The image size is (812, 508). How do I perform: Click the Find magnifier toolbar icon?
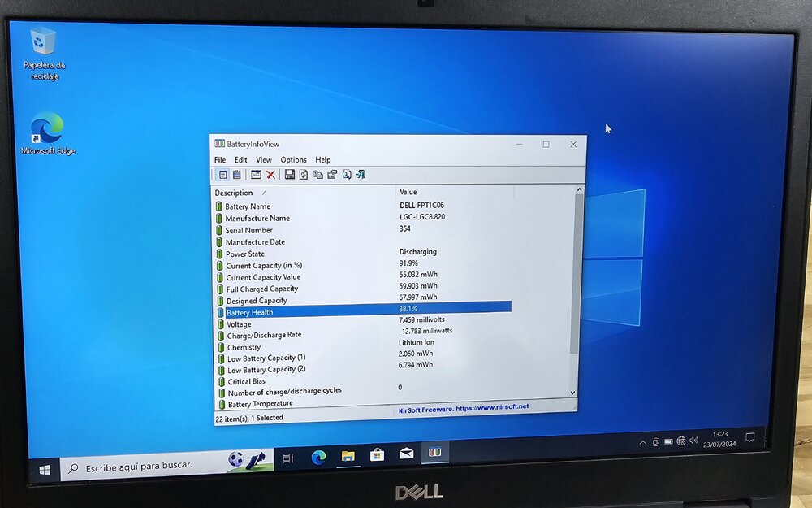tap(347, 175)
